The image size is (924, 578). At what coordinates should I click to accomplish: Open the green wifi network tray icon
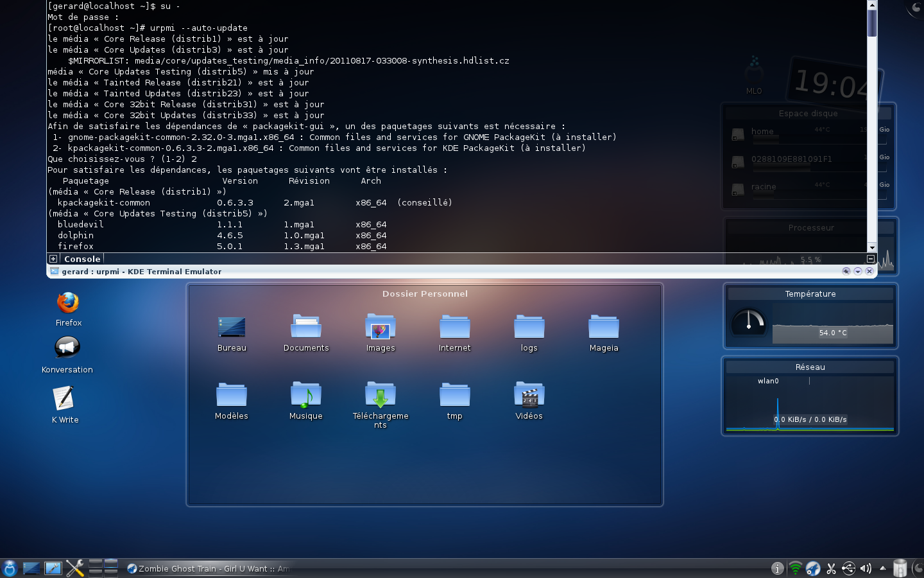click(x=795, y=568)
